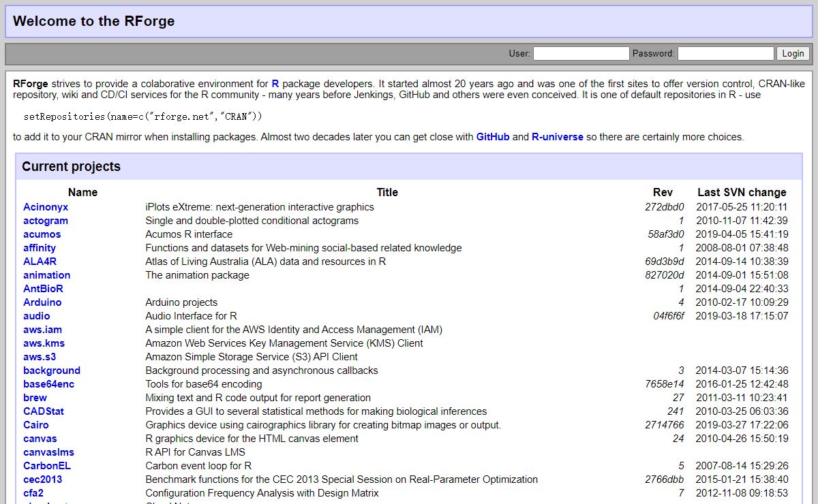Click the Current projects heading
This screenshot has width=818, height=504.
[71, 167]
